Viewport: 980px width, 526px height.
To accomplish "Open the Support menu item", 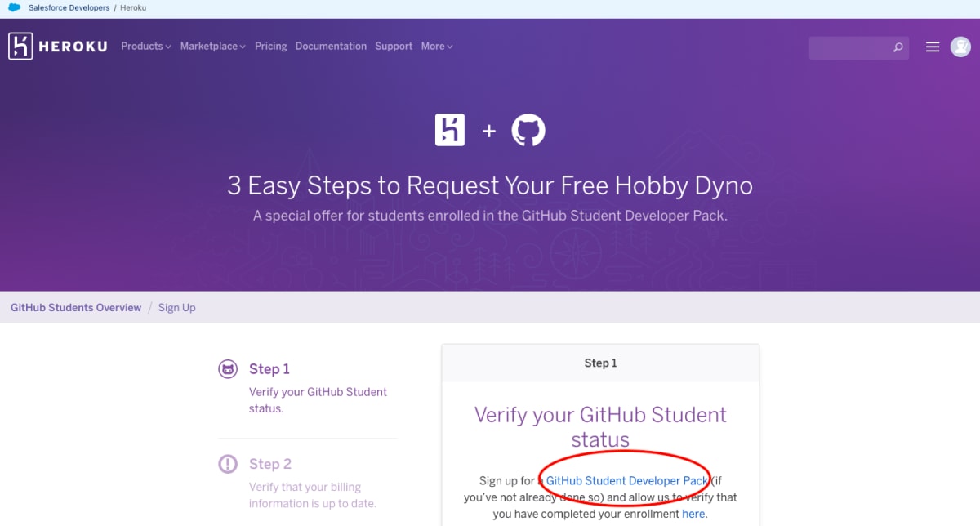I will coord(394,47).
